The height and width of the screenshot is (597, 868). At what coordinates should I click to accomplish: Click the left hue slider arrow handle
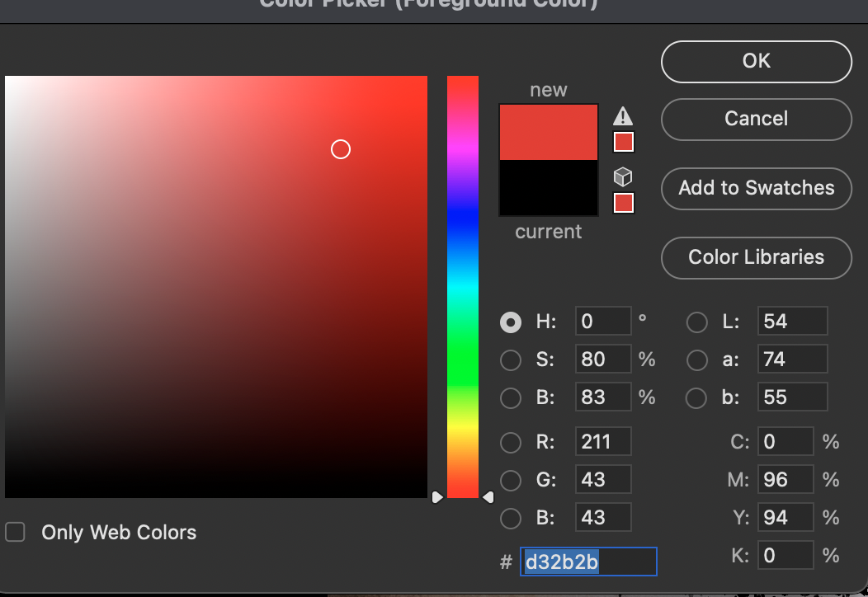pyautogui.click(x=437, y=497)
